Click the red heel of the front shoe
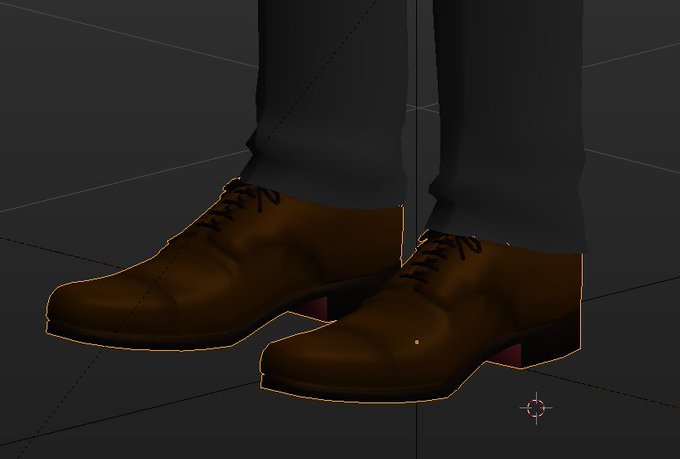 (506, 354)
